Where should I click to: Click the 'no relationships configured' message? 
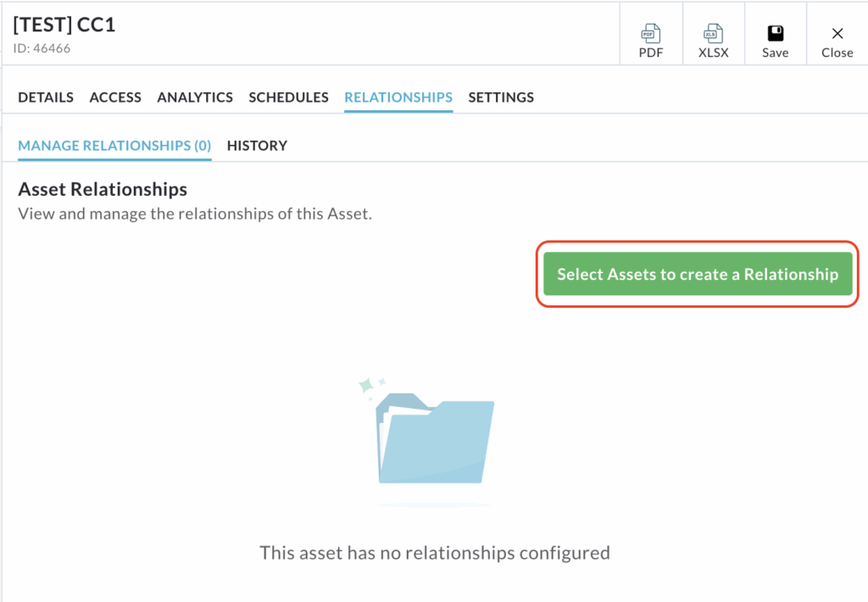tap(435, 554)
